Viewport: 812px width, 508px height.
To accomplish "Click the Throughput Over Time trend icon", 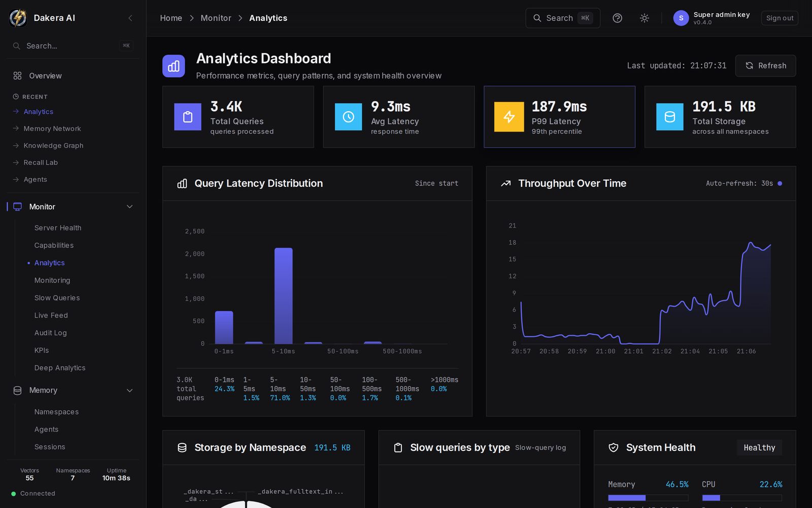I will (505, 183).
